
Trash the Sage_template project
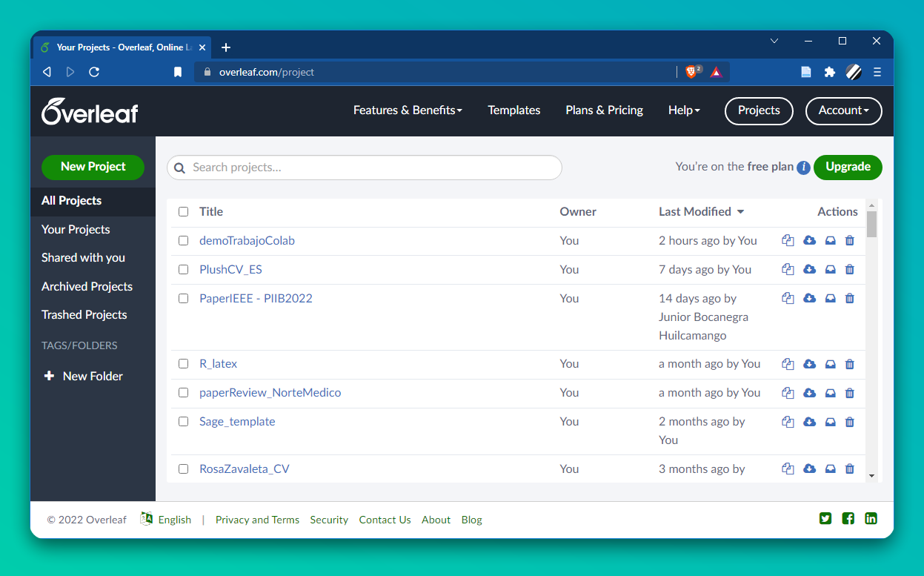850,422
